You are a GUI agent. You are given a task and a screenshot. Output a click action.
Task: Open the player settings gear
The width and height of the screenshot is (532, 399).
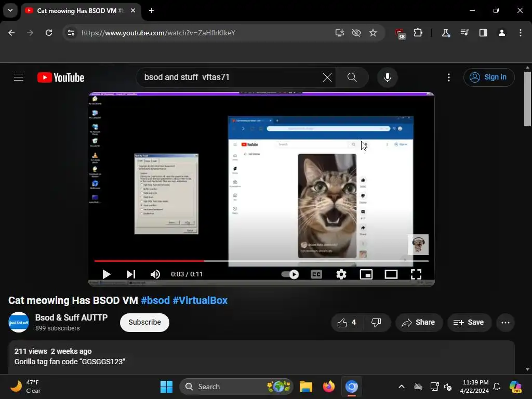click(341, 274)
